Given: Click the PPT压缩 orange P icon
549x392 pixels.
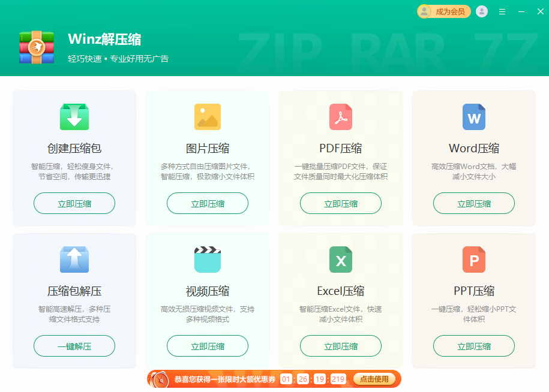Looking at the screenshot, I should [x=473, y=260].
